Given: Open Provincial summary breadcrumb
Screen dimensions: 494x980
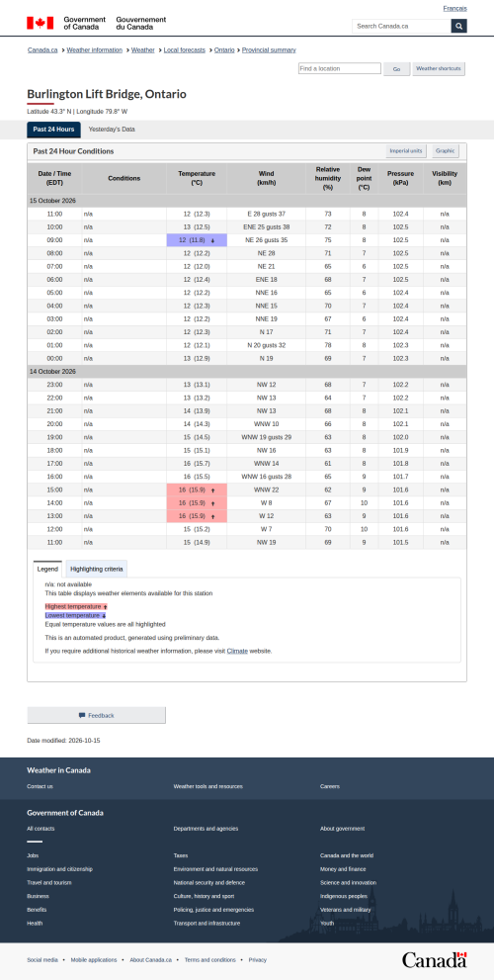Looking at the screenshot, I should (269, 50).
